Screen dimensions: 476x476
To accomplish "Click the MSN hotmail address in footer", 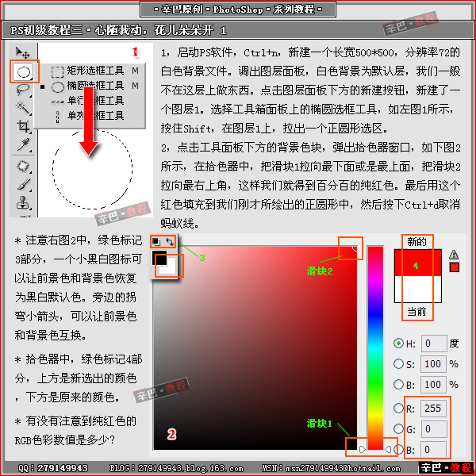I will coord(331,468).
